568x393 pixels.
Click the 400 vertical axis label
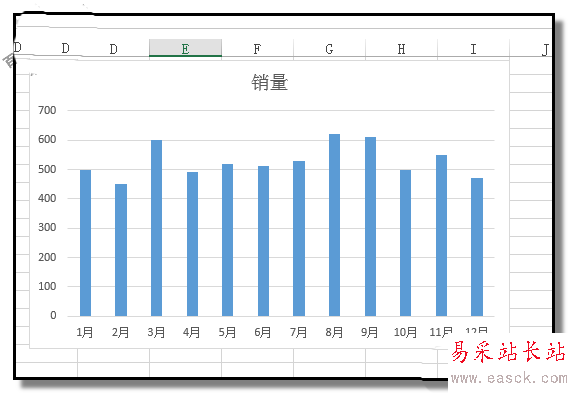tap(47, 198)
